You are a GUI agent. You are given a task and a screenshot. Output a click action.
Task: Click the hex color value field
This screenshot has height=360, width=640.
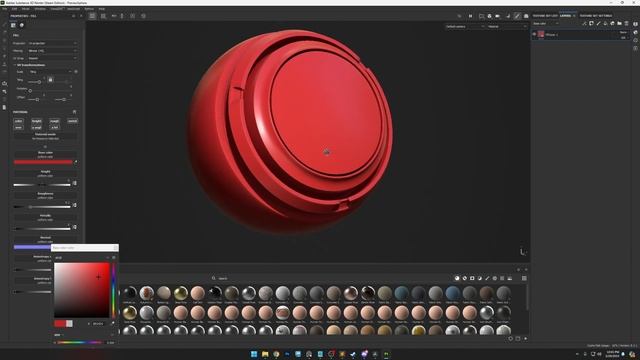point(98,324)
